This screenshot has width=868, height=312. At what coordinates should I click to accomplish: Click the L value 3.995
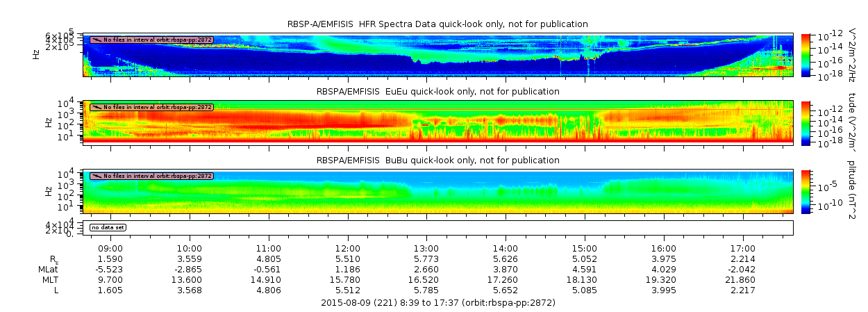point(664,290)
